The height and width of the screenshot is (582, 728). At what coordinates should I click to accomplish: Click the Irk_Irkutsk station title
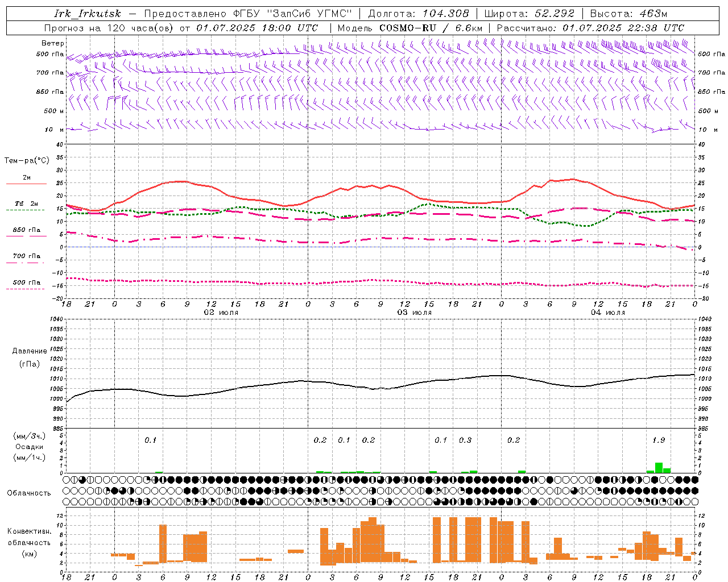pyautogui.click(x=88, y=14)
